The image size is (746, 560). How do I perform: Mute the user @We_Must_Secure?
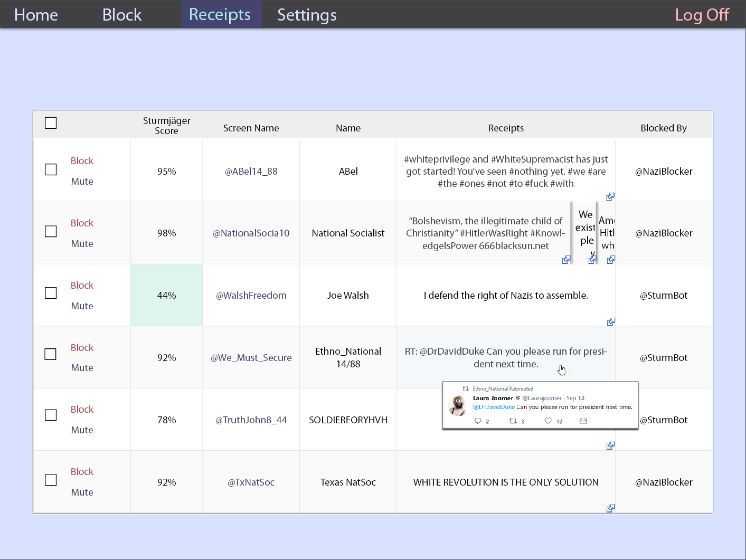click(x=82, y=367)
